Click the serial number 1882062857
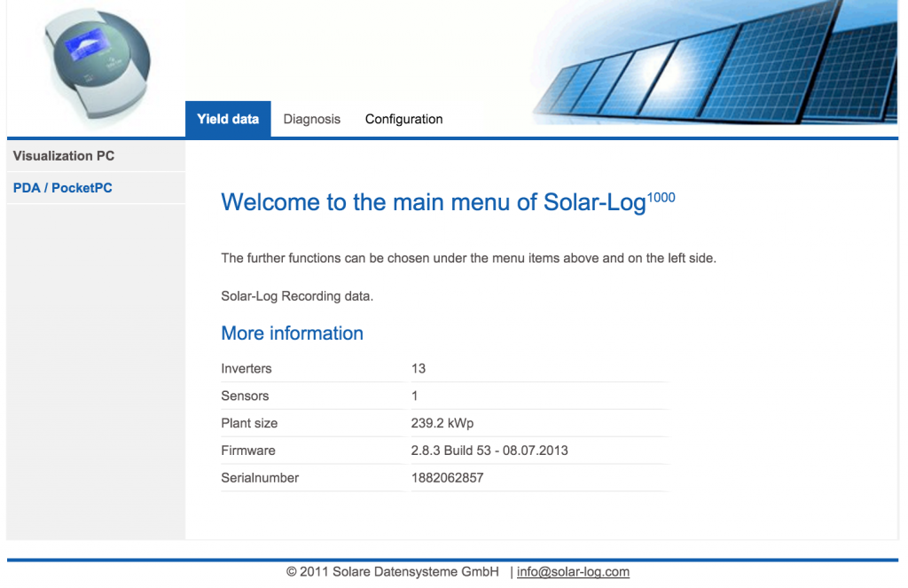Screen dimensions: 908x588 tap(447, 478)
